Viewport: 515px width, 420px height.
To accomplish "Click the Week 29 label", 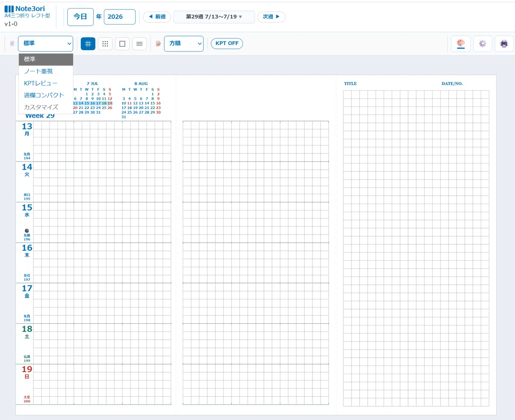I will (40, 116).
